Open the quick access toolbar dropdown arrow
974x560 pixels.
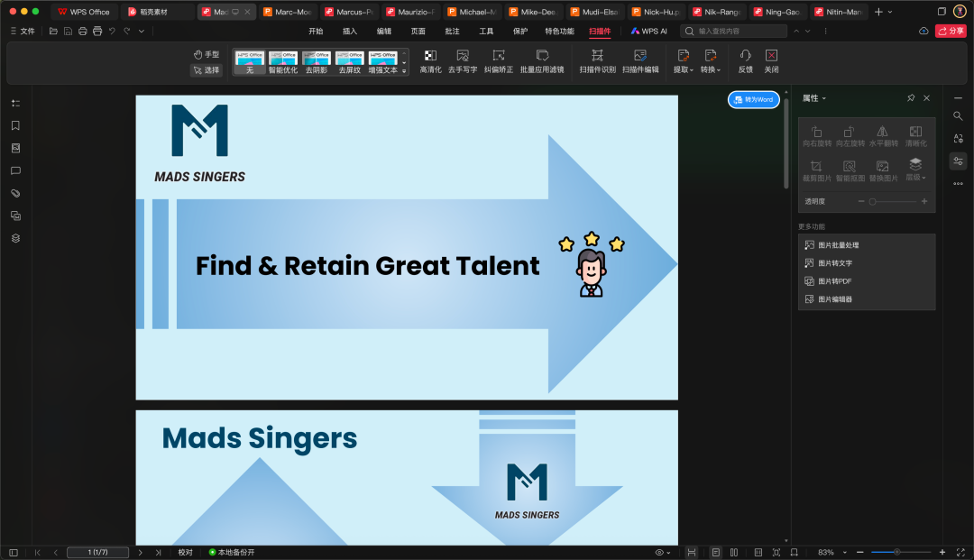[142, 31]
